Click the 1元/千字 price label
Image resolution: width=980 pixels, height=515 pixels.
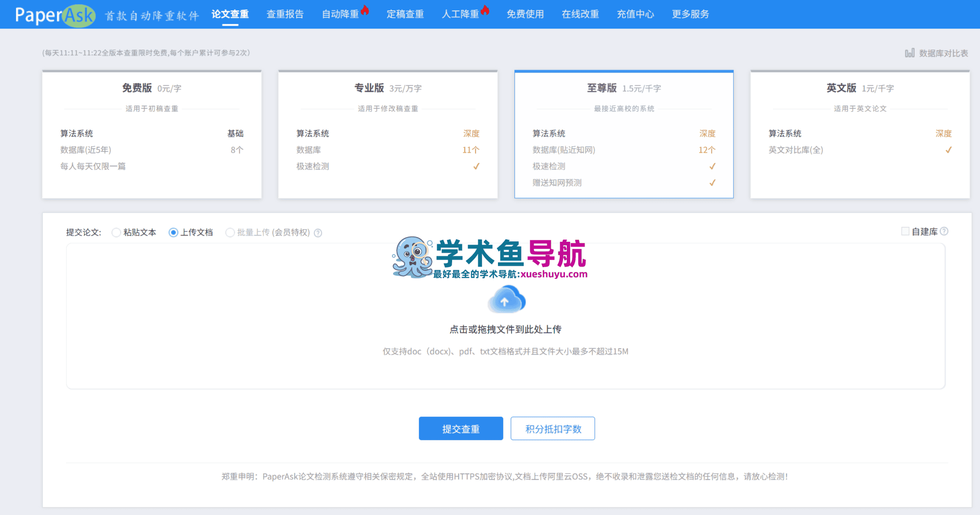[878, 89]
